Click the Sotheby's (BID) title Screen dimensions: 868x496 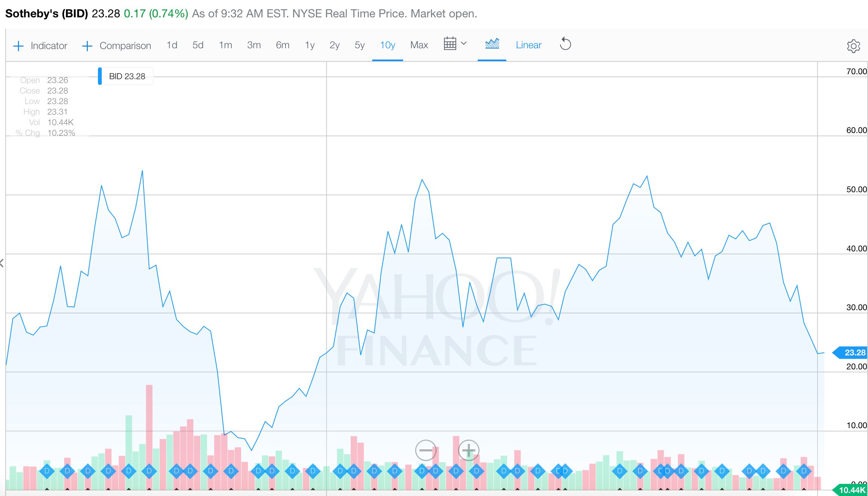(x=46, y=14)
